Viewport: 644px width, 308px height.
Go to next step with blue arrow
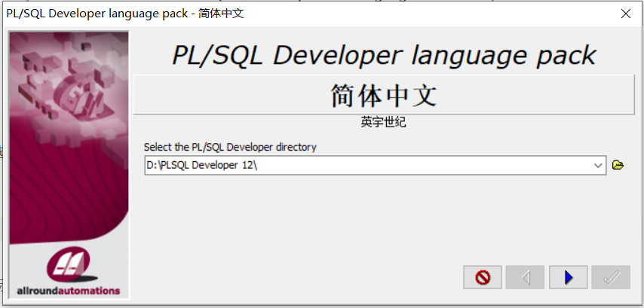pos(568,278)
